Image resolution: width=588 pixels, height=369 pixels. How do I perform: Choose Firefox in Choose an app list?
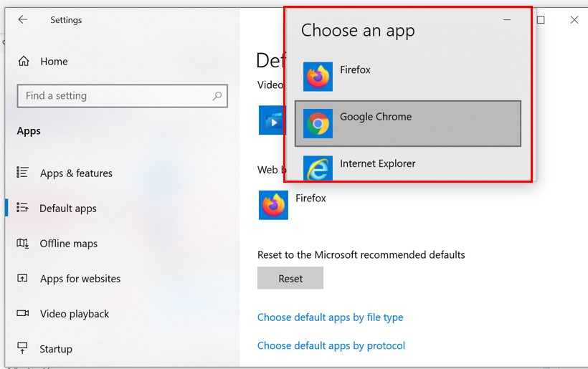pyautogui.click(x=408, y=77)
